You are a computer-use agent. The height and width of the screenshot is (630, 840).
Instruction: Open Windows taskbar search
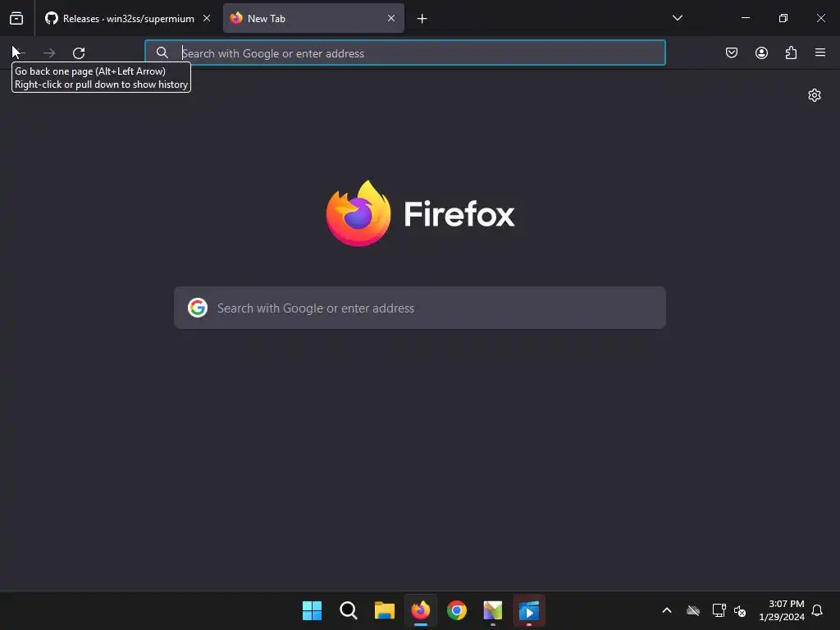348,610
